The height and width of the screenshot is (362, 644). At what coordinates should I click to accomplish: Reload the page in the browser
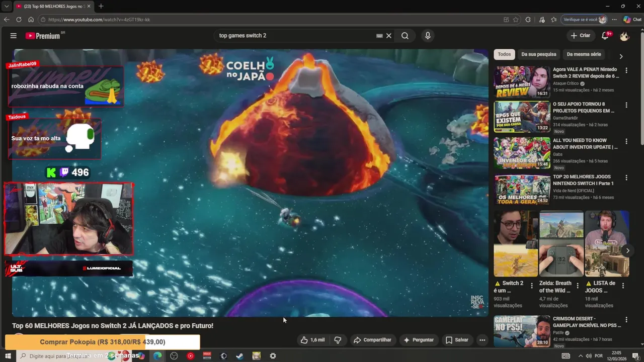[19, 20]
